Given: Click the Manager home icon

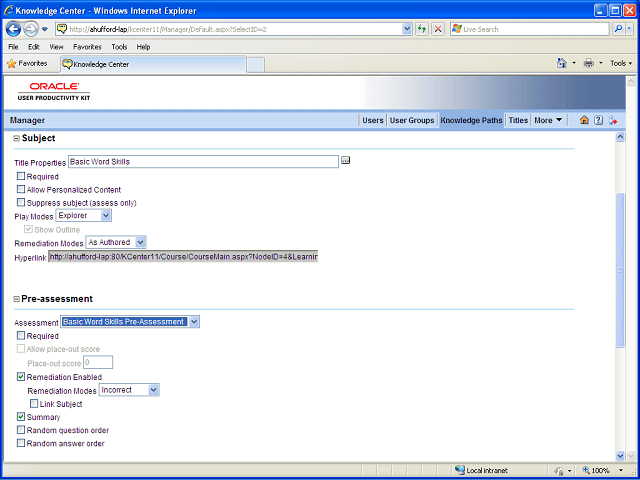Looking at the screenshot, I should pyautogui.click(x=584, y=120).
